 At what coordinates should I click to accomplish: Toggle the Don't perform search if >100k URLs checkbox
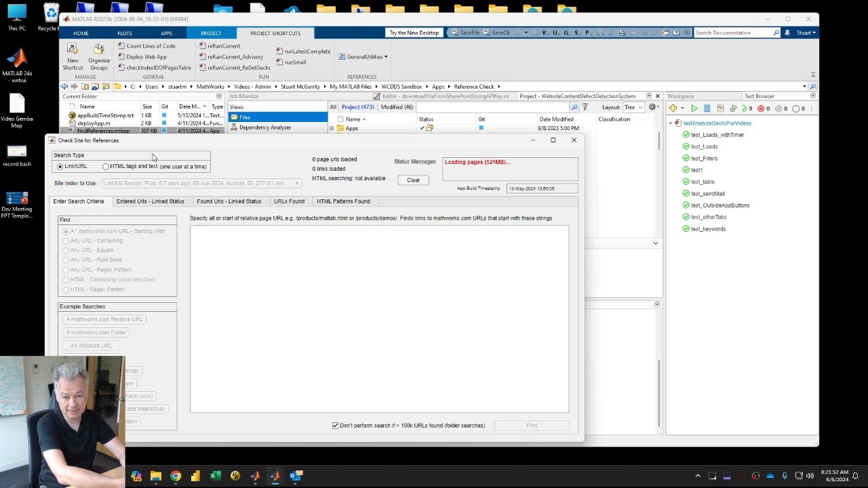pyautogui.click(x=335, y=426)
